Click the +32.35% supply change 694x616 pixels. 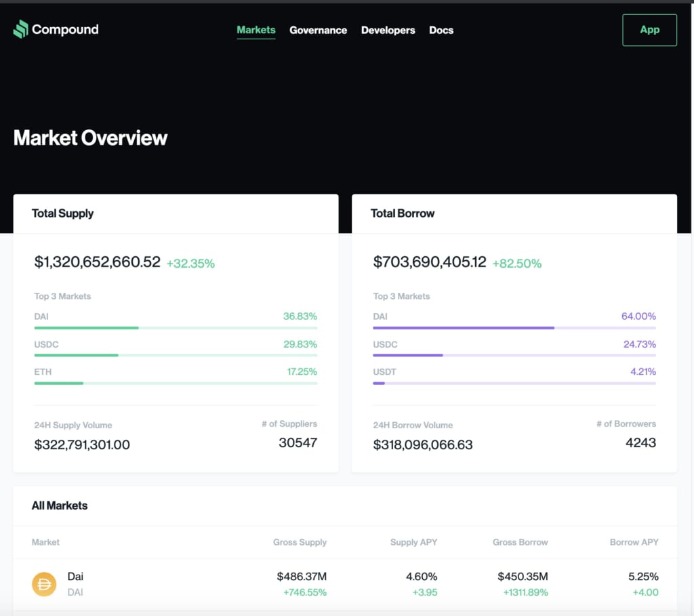(190, 264)
